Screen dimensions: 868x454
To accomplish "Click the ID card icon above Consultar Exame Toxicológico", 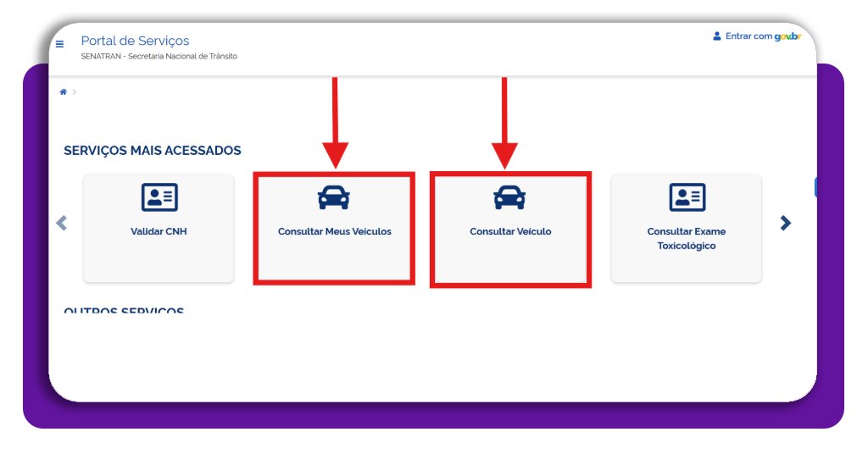I will [687, 197].
